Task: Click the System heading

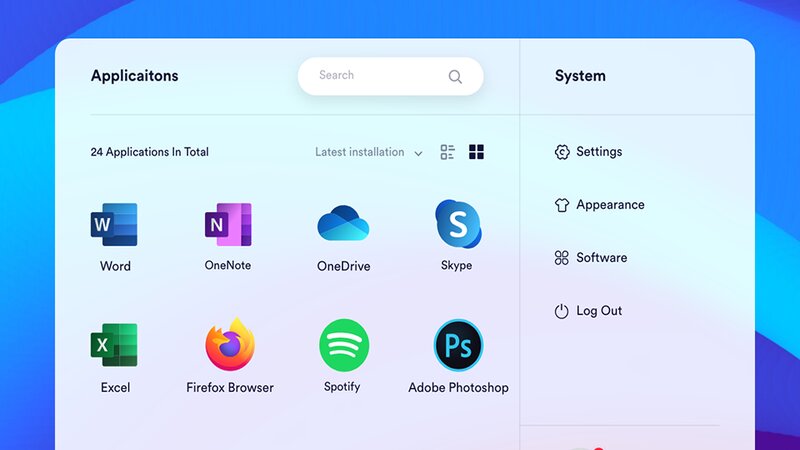Action: [580, 76]
